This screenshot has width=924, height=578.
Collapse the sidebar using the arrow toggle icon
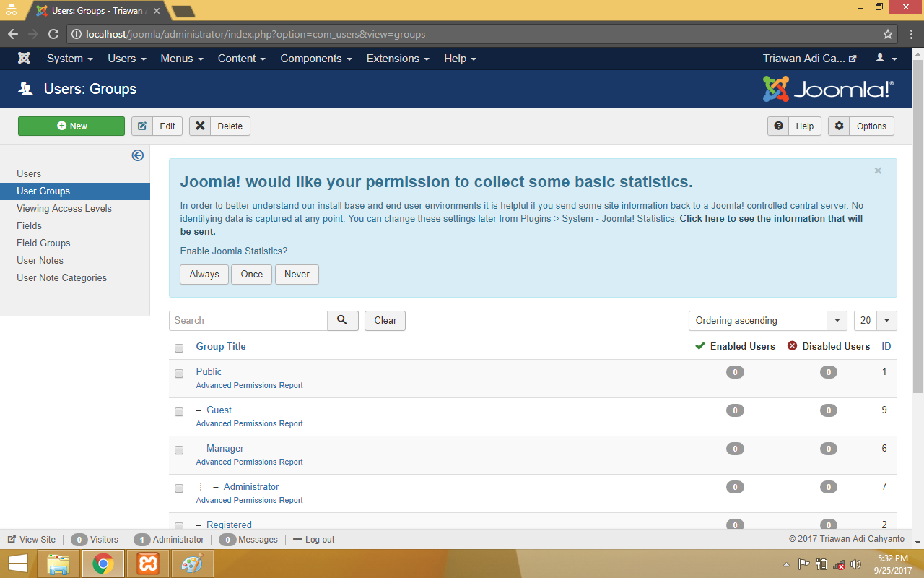(137, 155)
